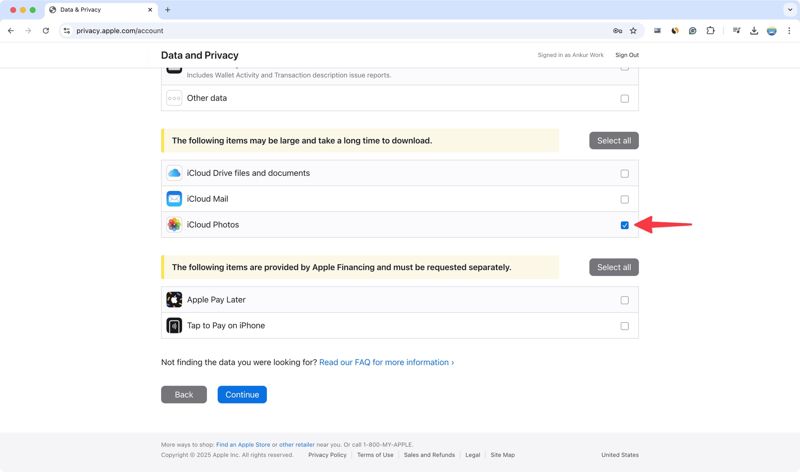Open a new browser tab
Image resolution: width=800 pixels, height=472 pixels.
tap(167, 10)
